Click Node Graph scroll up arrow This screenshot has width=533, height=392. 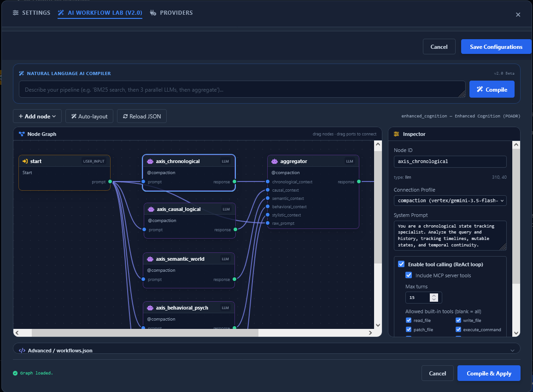click(378, 145)
